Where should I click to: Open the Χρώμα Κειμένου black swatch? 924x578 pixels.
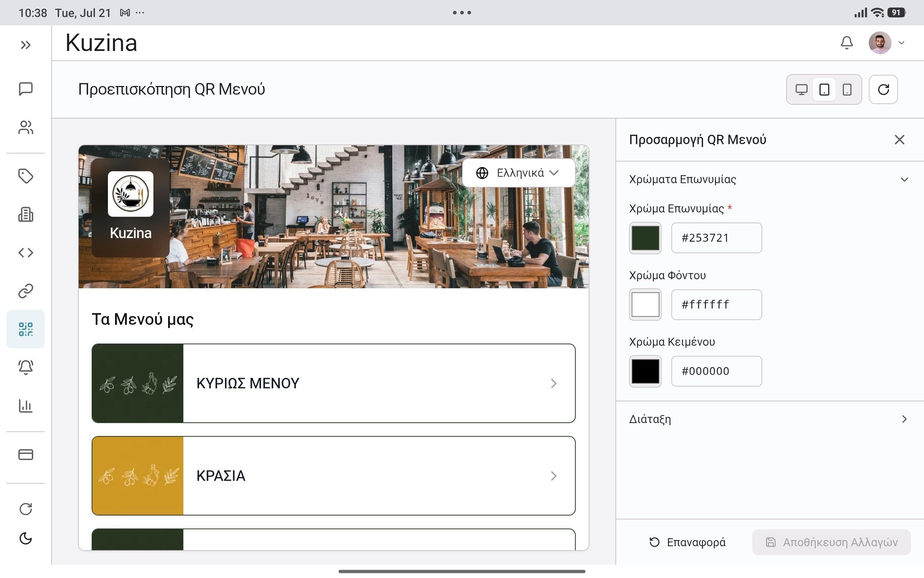pyautogui.click(x=645, y=371)
